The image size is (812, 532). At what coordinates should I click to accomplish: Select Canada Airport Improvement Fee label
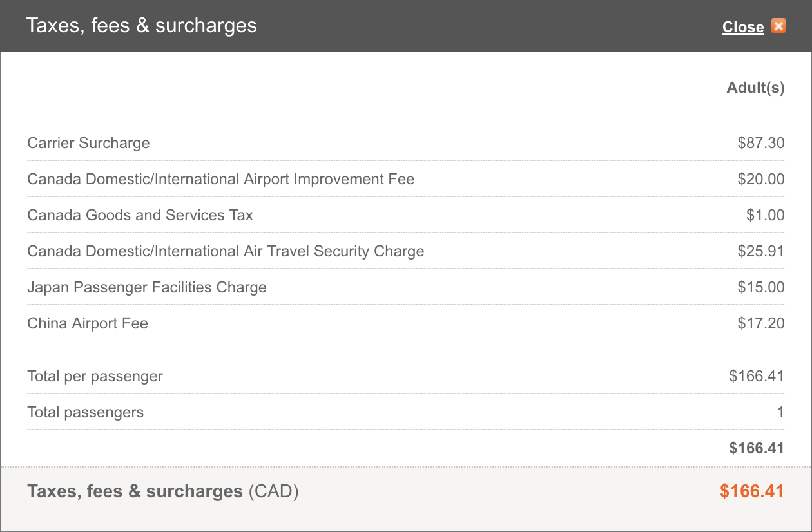tap(220, 179)
